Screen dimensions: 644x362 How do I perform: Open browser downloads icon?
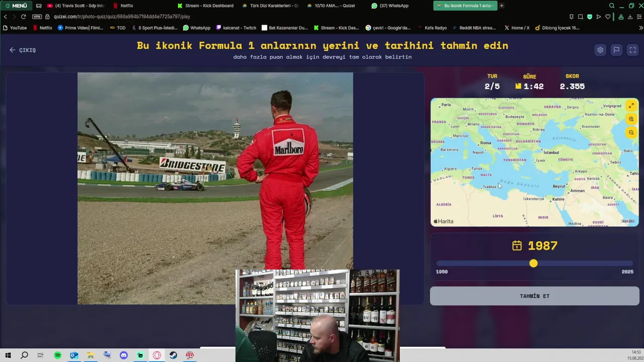[x=630, y=17]
